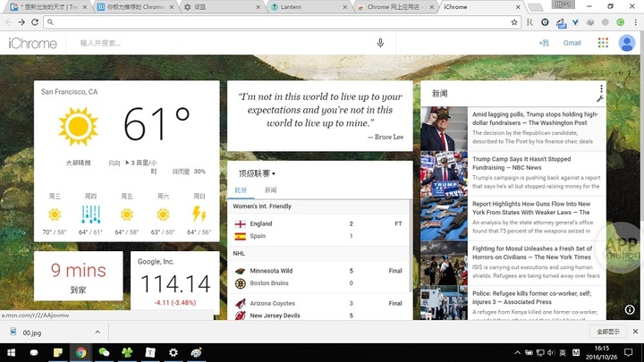Screen dimensions: 644x362
Task: Click the volume icon in system tray
Action: (x=551, y=352)
